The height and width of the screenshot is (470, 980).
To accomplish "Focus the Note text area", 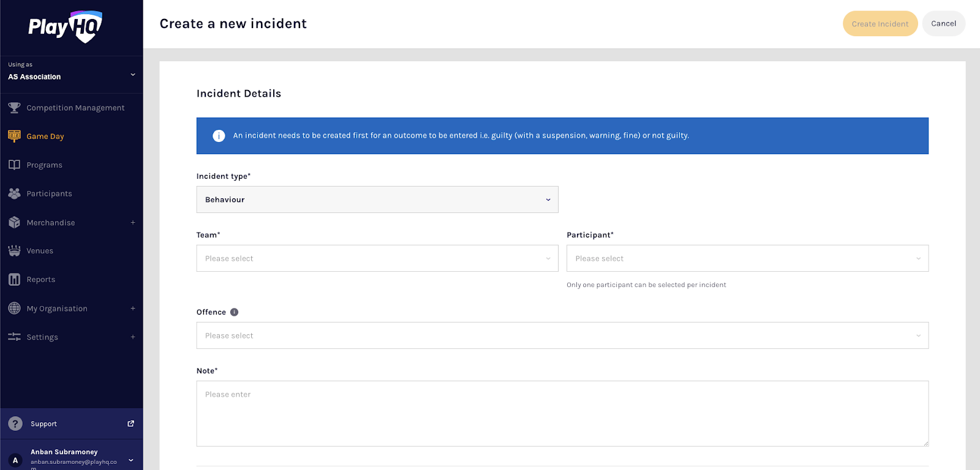I will 562,414.
